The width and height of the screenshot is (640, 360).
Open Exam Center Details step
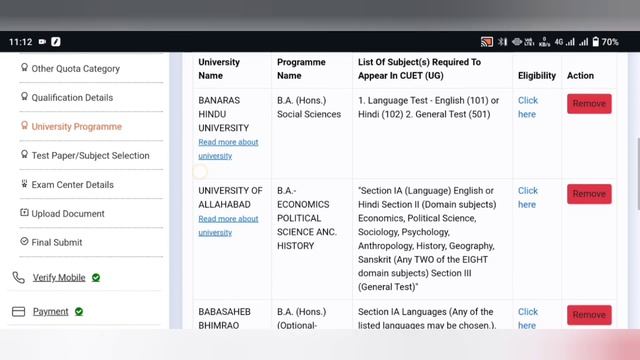coord(73,184)
